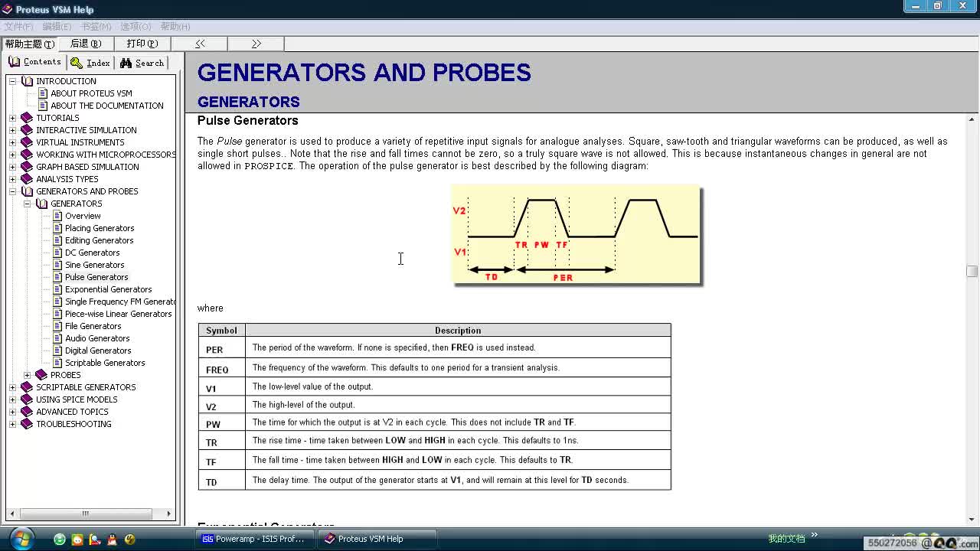The image size is (980, 551).
Task: Click the DC Generators page icon
Action: (x=57, y=253)
